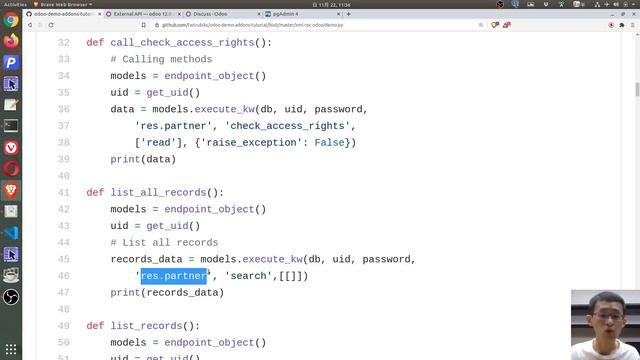Click '# List all records' comment

click(164, 242)
